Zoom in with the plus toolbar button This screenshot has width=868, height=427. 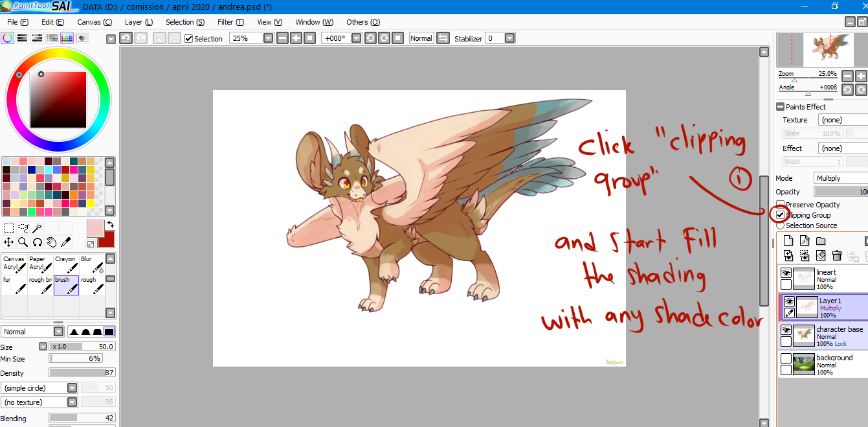click(296, 38)
